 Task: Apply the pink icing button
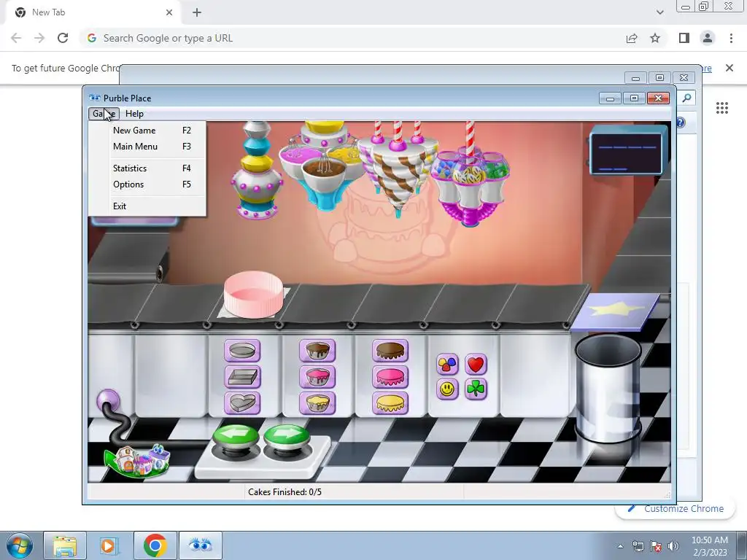[x=390, y=377]
